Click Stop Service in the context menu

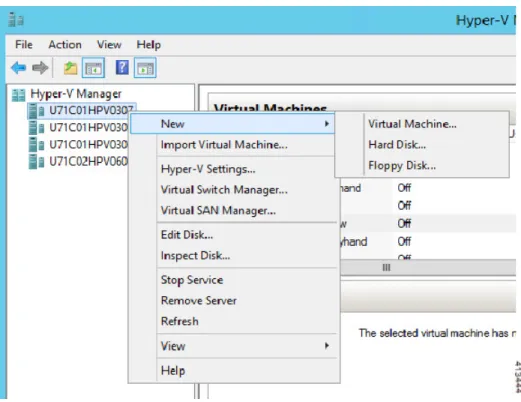[x=192, y=280]
